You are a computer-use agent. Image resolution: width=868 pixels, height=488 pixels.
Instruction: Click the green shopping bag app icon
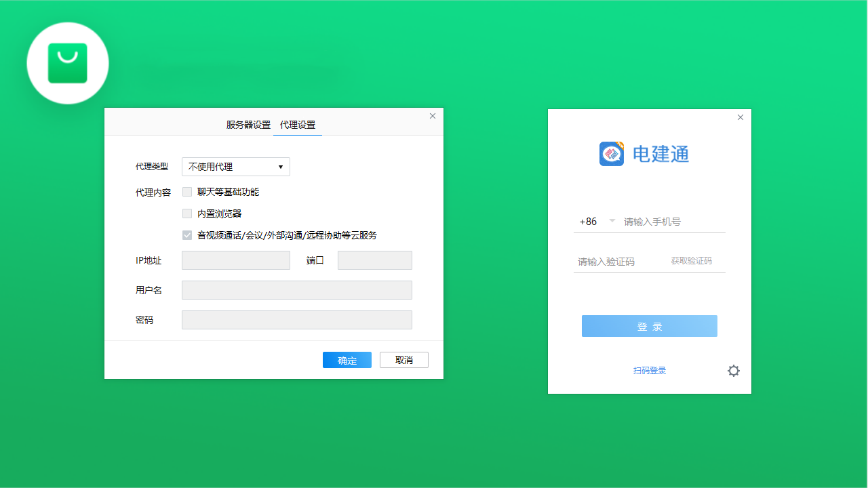pos(67,62)
